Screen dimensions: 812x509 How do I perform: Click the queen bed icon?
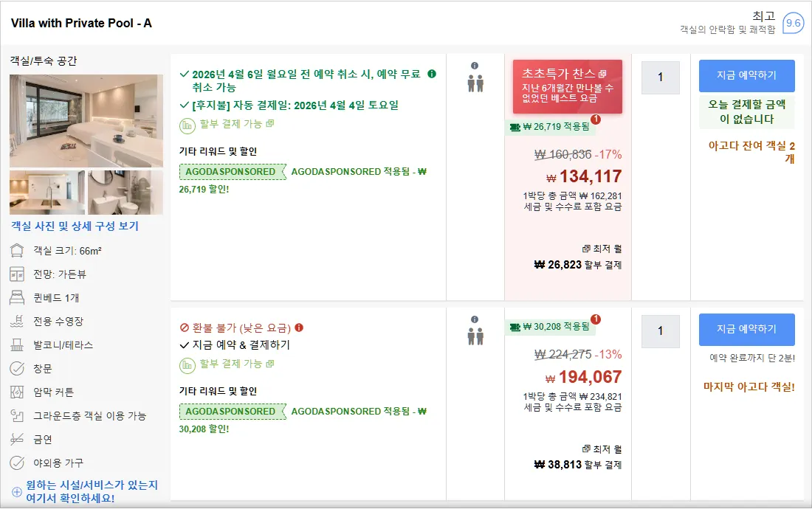tap(17, 297)
